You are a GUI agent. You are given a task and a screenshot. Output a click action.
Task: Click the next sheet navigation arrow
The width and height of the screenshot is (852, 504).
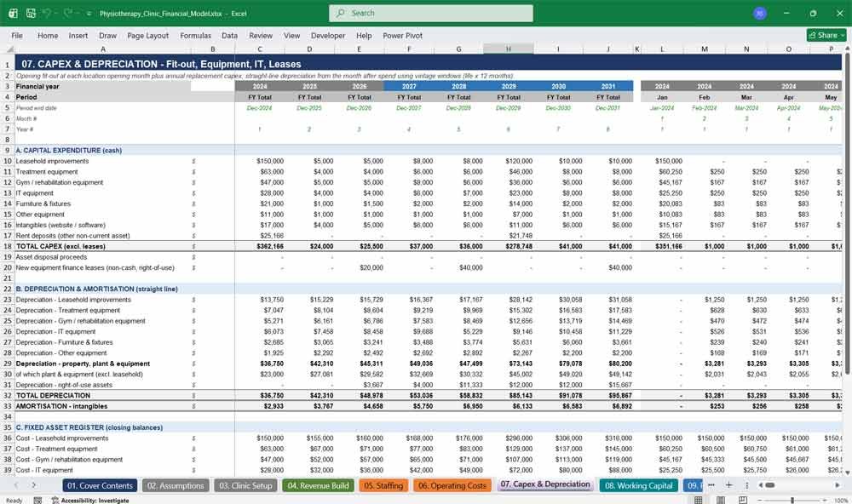click(x=34, y=485)
